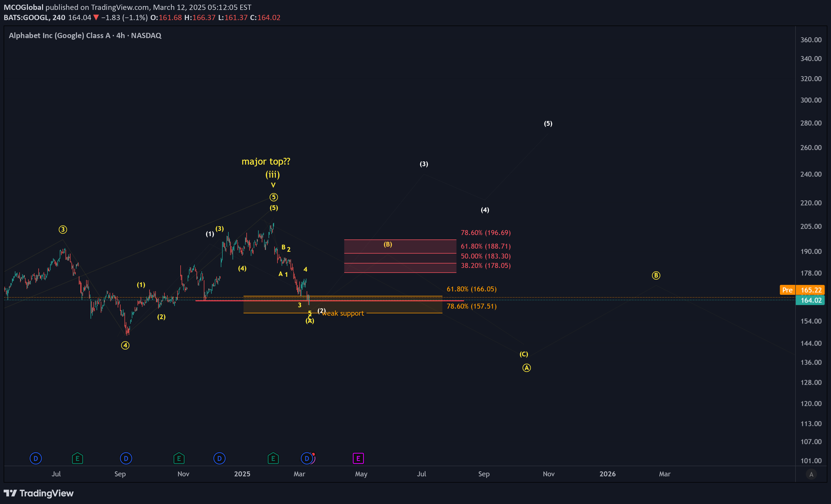Viewport: 831px width, 504px height.
Task: Click the 61.80% (188.71) Fibonacci label
Action: tap(486, 246)
